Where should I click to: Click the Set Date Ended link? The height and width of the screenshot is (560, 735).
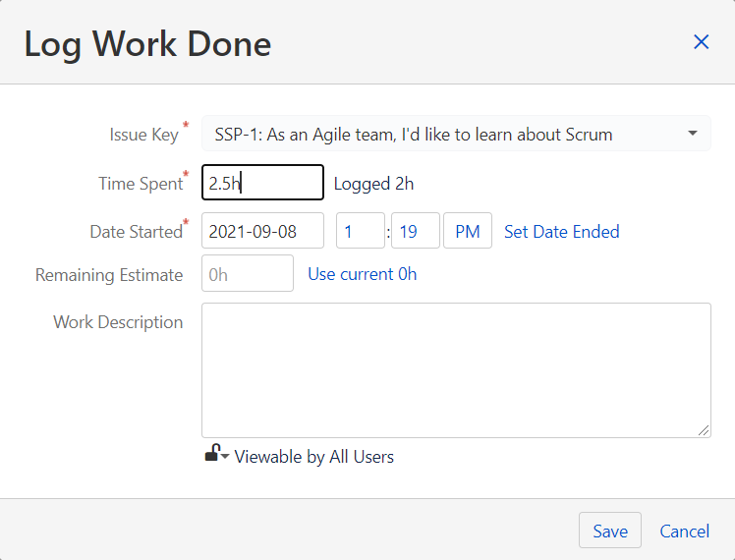pos(561,232)
